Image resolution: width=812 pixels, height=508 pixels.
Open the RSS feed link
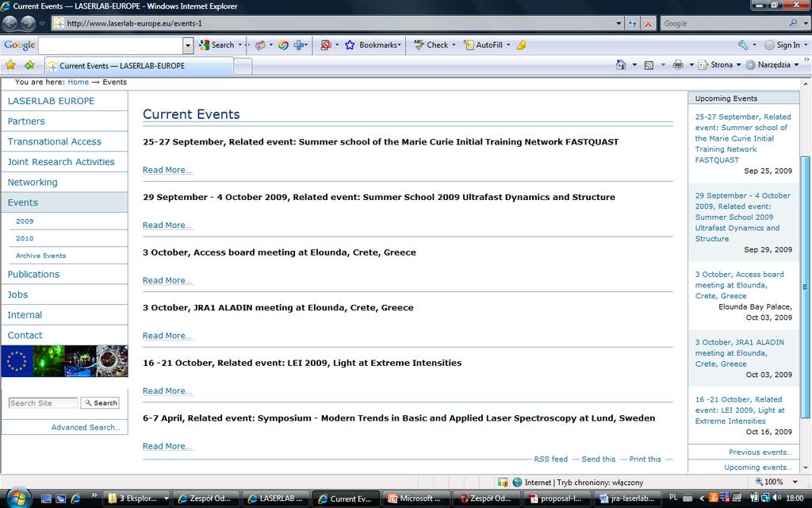pyautogui.click(x=550, y=459)
